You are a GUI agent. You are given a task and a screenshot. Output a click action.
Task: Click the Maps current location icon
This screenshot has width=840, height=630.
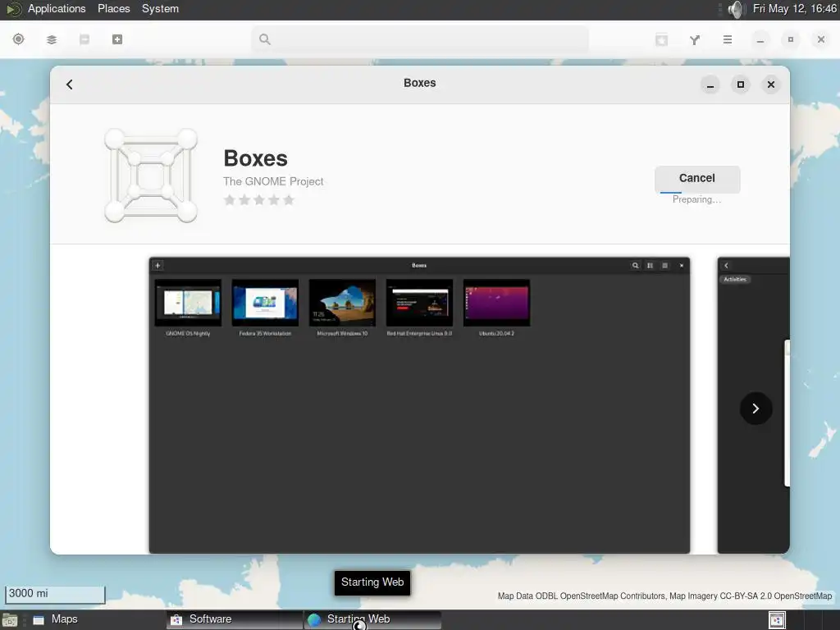pos(18,39)
